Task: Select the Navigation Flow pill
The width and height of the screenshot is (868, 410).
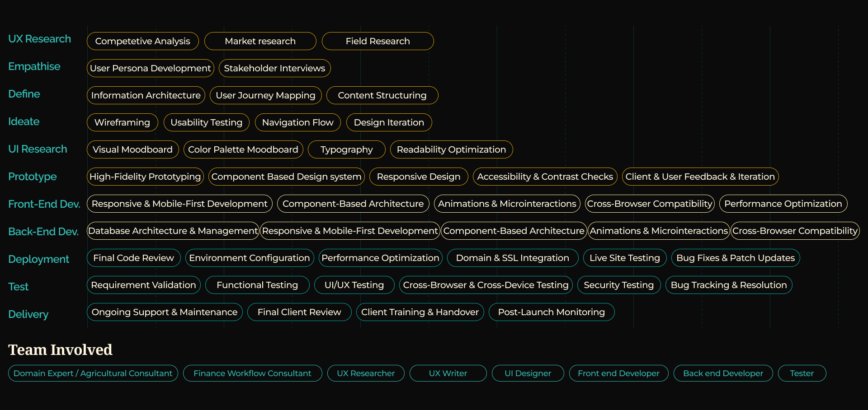Action: [297, 122]
